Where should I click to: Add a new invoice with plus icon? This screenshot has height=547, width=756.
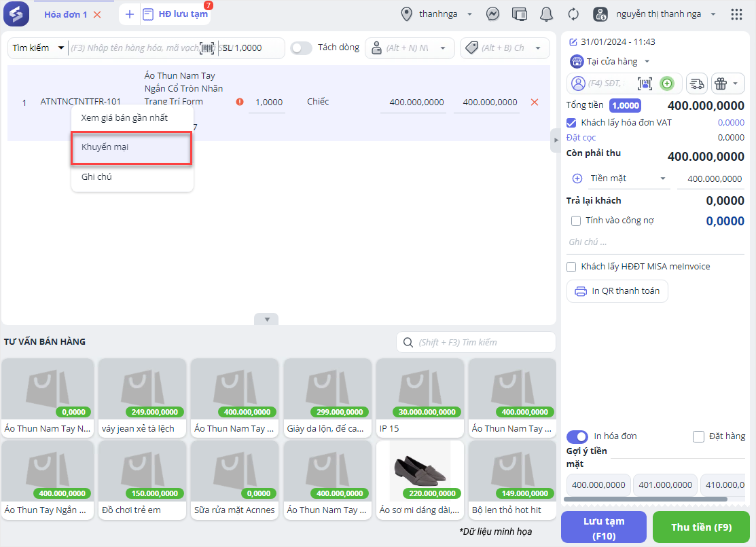[x=129, y=14]
